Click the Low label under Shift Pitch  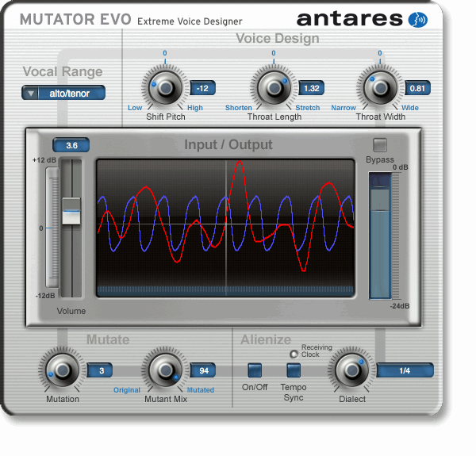coord(135,108)
